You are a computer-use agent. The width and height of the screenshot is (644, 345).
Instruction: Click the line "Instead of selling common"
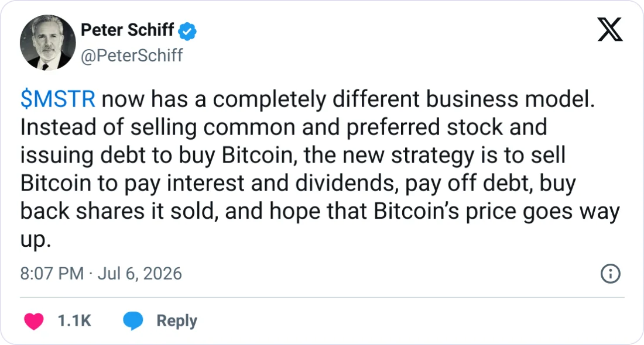[157, 127]
